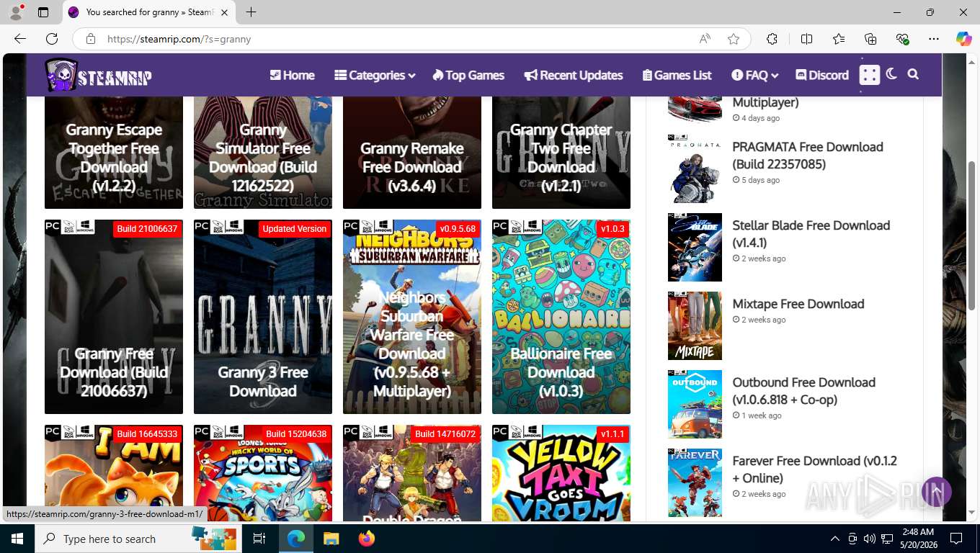Open the Top Games page
The height and width of the screenshot is (553, 980).
(468, 75)
